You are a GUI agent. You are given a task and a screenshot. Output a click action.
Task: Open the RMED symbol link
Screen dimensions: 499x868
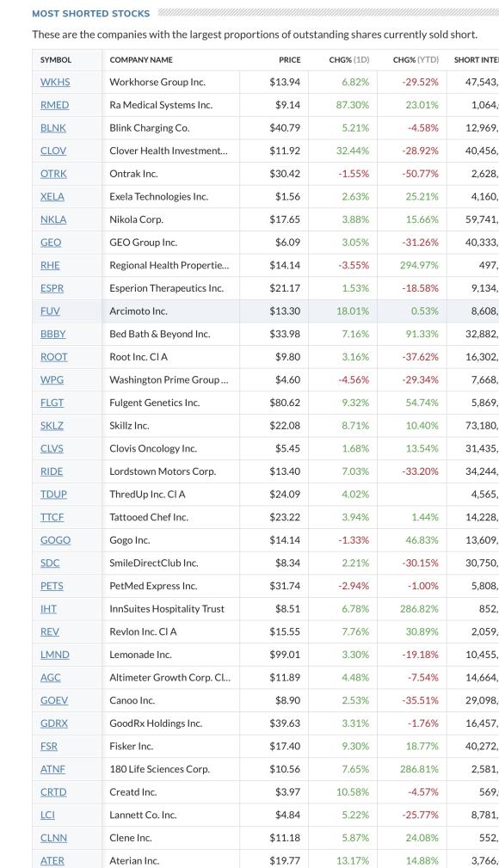[55, 105]
